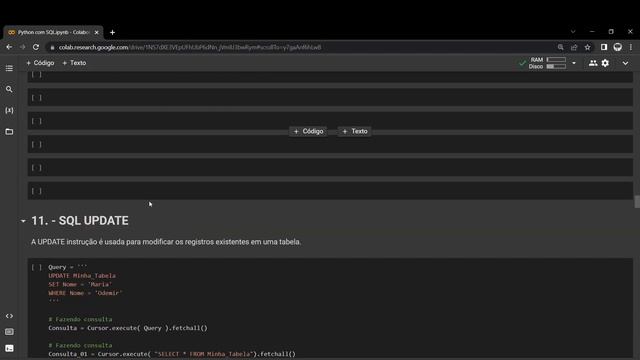Open the tab search chevron in title bar
The width and height of the screenshot is (640, 360).
573,31
